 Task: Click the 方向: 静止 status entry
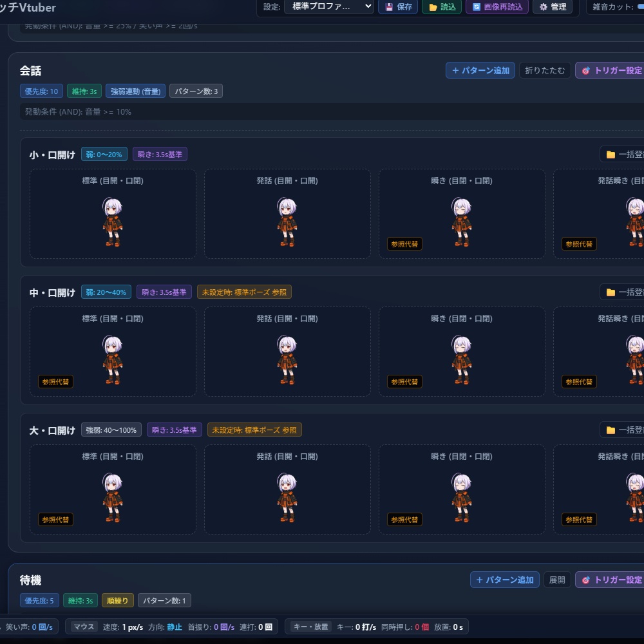[165, 627]
